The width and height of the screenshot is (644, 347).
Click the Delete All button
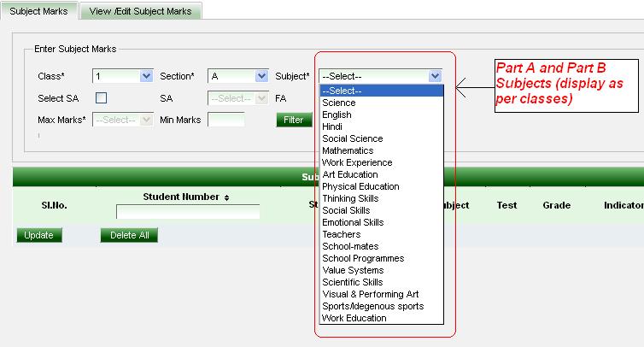tap(129, 235)
